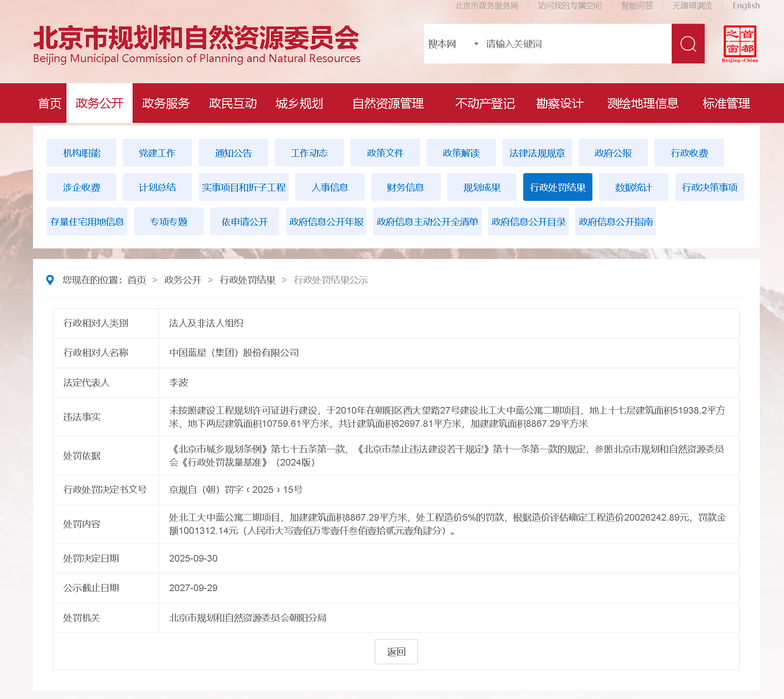Open 政府信息公开指南 tile
Viewport: 784px width, 699px height.
tap(615, 222)
